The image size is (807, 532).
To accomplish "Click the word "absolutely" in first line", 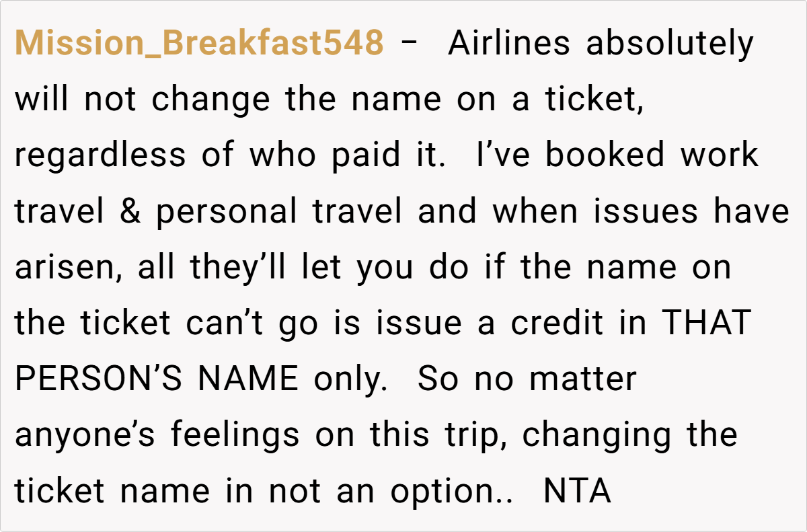I will tap(670, 44).
